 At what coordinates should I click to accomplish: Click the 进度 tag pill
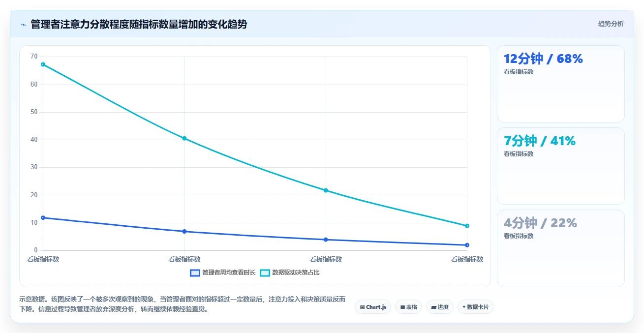click(440, 307)
